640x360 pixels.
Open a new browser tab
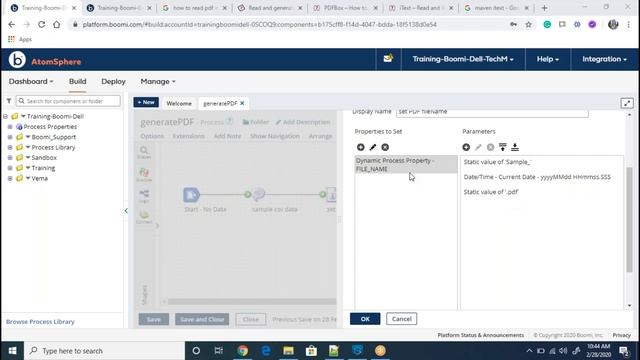pyautogui.click(x=544, y=8)
